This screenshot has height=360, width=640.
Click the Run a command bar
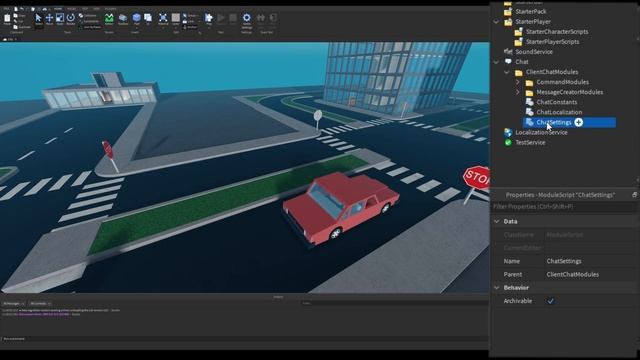244,339
